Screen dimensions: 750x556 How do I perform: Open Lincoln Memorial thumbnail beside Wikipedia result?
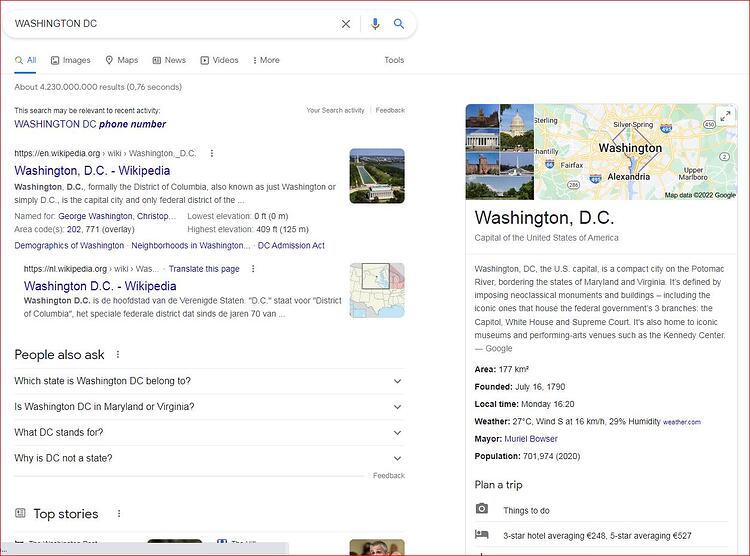pyautogui.click(x=377, y=176)
